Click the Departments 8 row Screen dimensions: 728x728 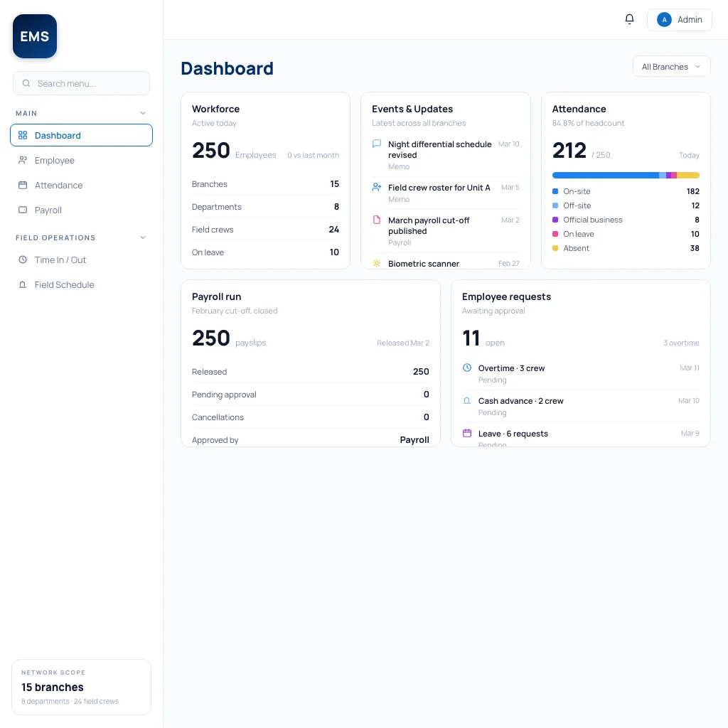(265, 207)
